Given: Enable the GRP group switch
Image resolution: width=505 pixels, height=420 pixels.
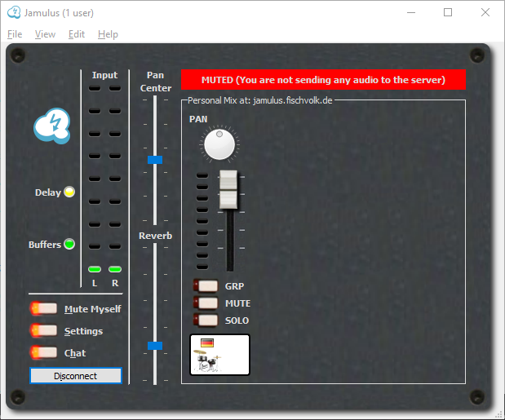Looking at the screenshot, I should [206, 285].
